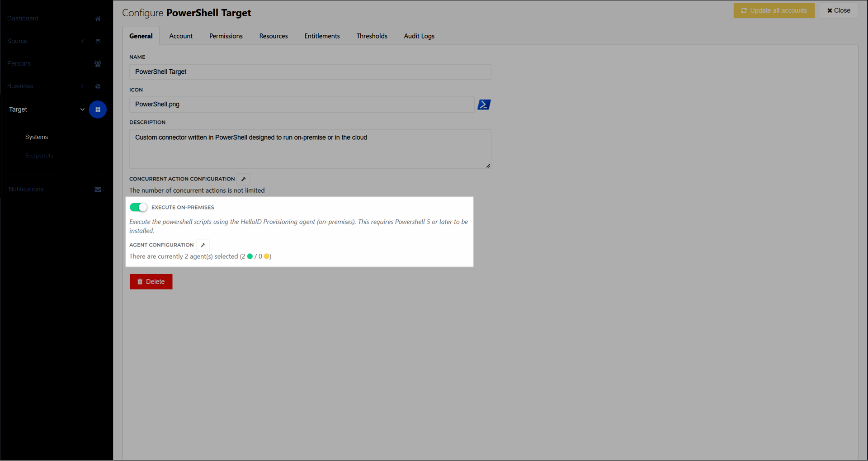Click the green agent status dot
Image resolution: width=868 pixels, height=461 pixels.
tap(250, 257)
